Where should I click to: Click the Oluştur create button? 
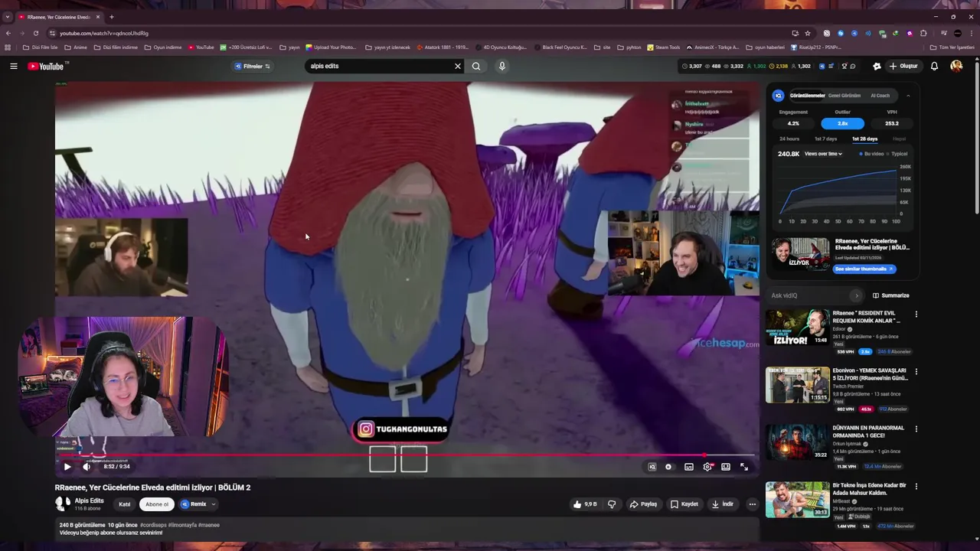click(x=903, y=67)
